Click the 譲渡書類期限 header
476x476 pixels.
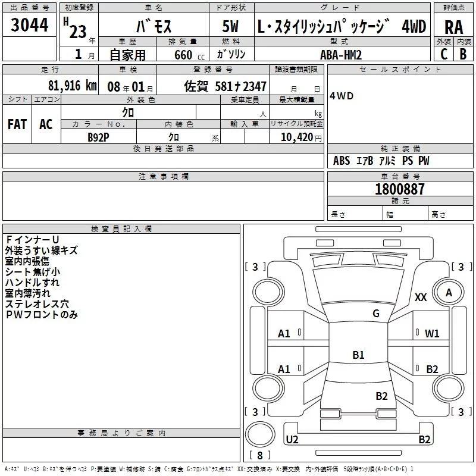coord(296,70)
